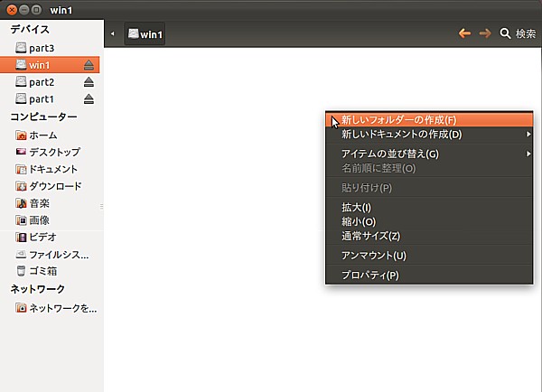Viewport: 542px width, 392px height.
Task: Close the win1 window
Action: 12,10
